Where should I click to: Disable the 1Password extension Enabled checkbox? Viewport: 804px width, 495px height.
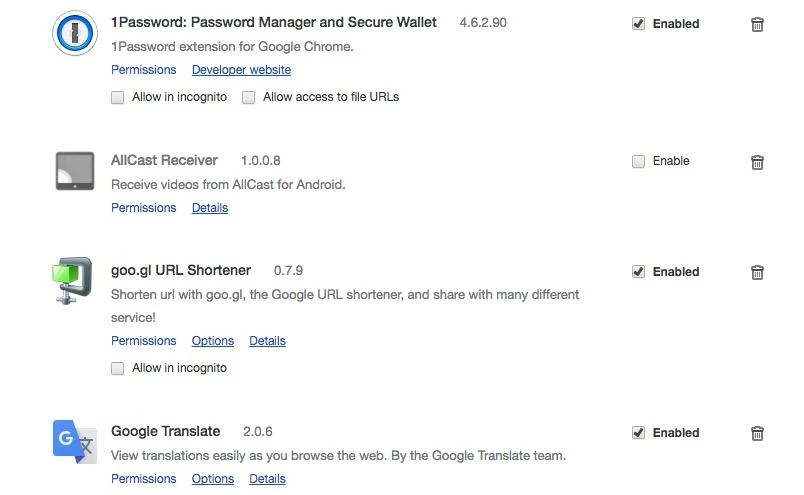pos(638,24)
